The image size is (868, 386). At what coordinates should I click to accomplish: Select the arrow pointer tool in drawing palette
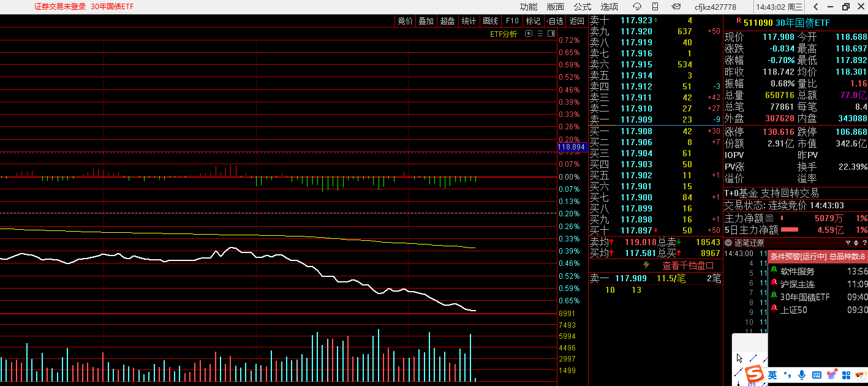click(x=739, y=358)
